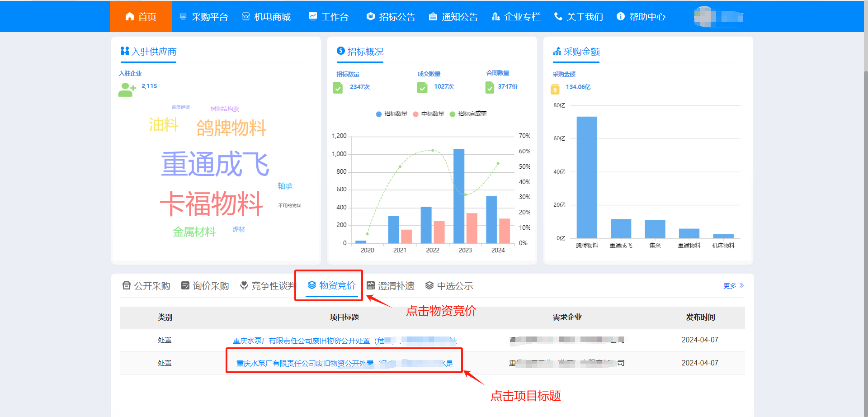Click the home icon in 首页 tab
This screenshot has height=417, width=868.
click(x=130, y=17)
